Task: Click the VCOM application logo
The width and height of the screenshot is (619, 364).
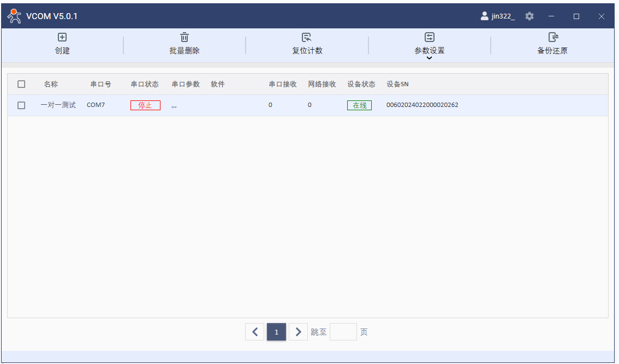Action: point(14,16)
